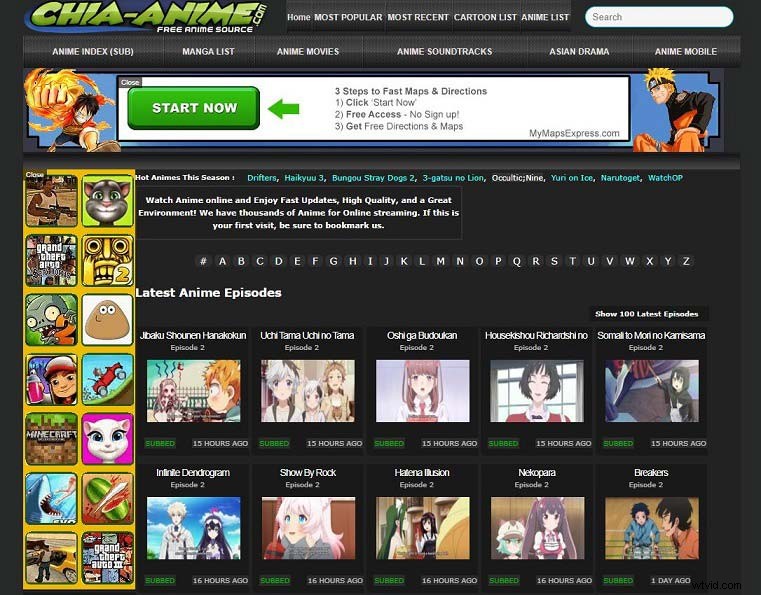
Task: Open the Haikyuu 3 link
Action: pos(304,178)
